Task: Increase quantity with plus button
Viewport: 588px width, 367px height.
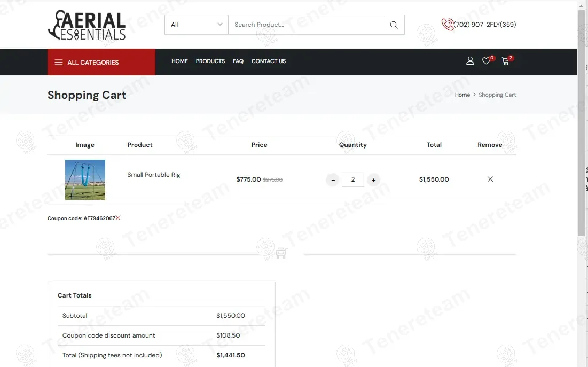Action: 373,180
